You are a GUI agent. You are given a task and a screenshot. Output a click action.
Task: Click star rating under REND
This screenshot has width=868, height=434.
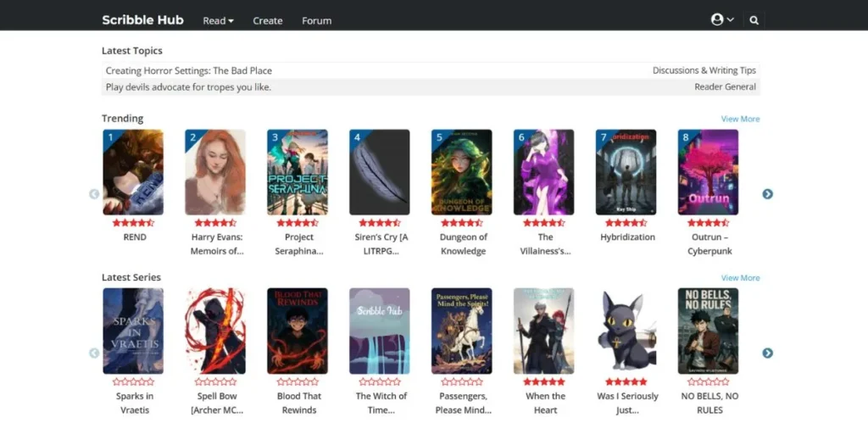(x=133, y=223)
